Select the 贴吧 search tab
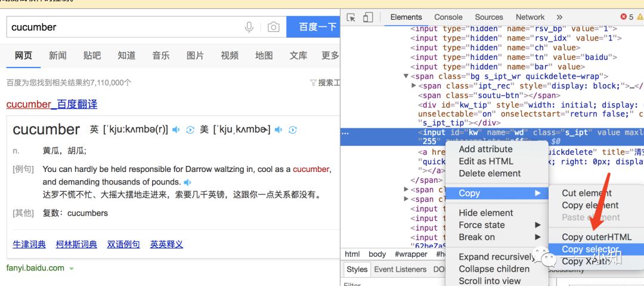The height and width of the screenshot is (286, 644). coord(92,56)
